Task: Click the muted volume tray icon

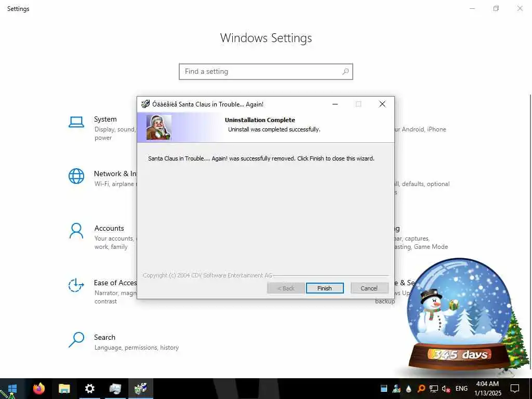Action: pos(446,389)
